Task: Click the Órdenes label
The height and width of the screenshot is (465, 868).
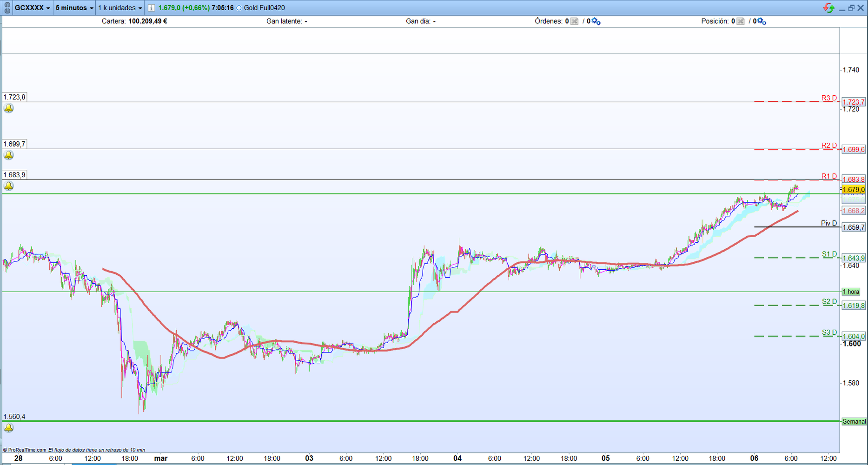Action: click(x=549, y=21)
